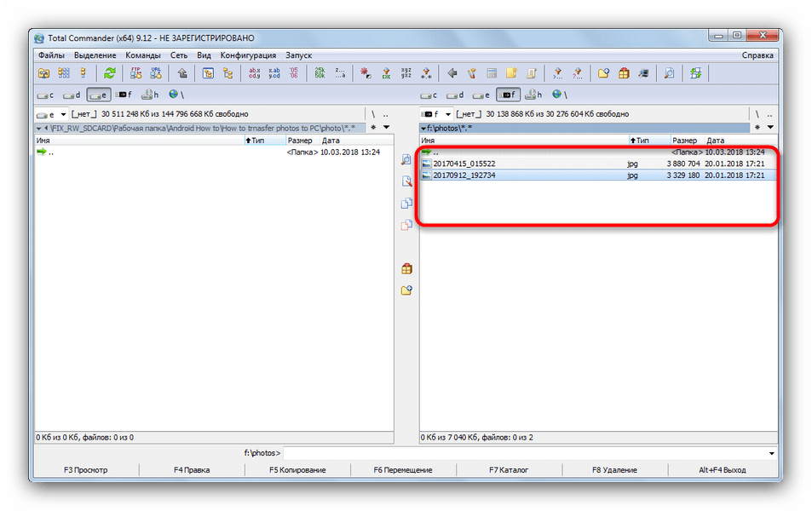
Task: Sort by size using 25k 50k icon
Action: [x=320, y=73]
